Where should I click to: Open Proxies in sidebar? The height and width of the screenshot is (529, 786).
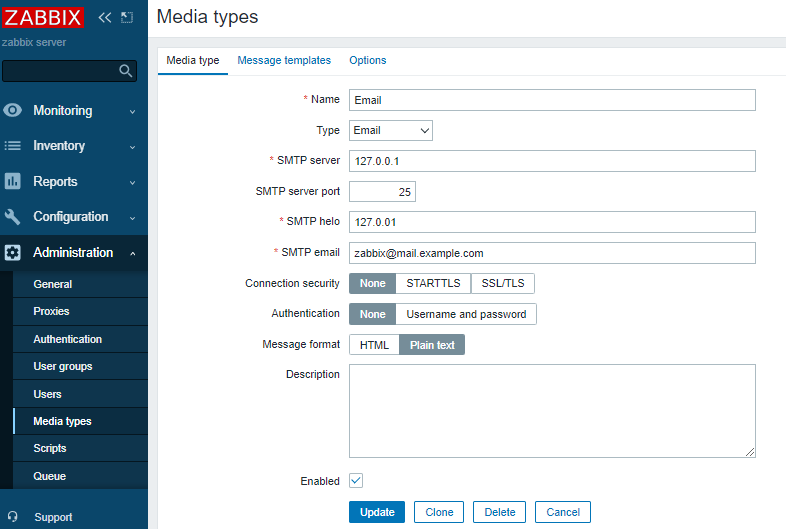pos(80,311)
